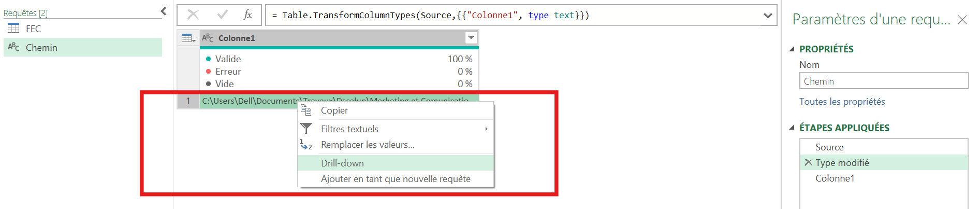Choose Ajouter en tant que nouvelle requête
This screenshot has height=209, width=980.
click(x=396, y=179)
